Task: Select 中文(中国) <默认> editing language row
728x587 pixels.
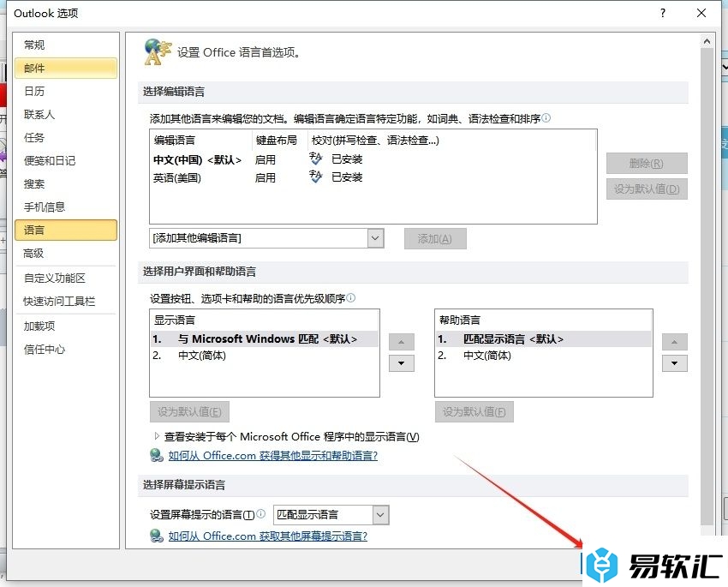Action: 373,159
